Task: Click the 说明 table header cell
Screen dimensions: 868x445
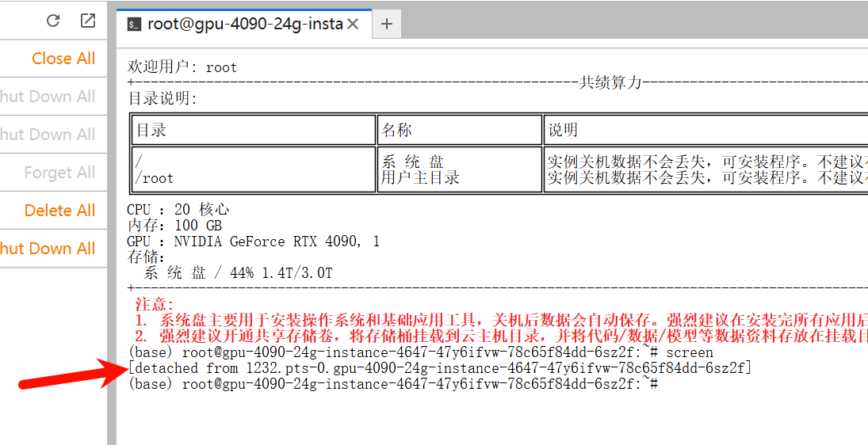Action: (705, 130)
